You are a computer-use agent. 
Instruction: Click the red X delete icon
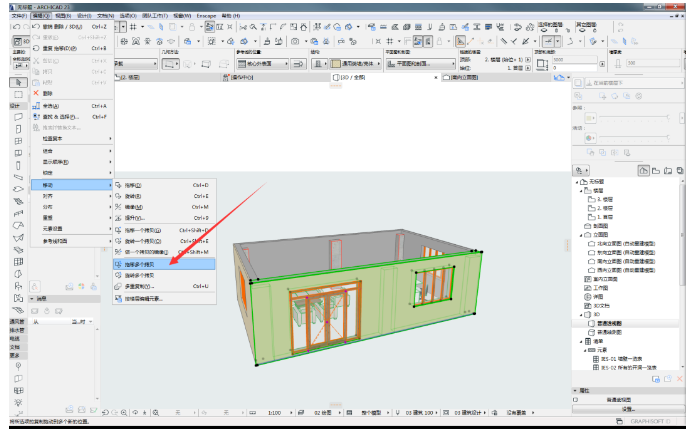(35, 92)
